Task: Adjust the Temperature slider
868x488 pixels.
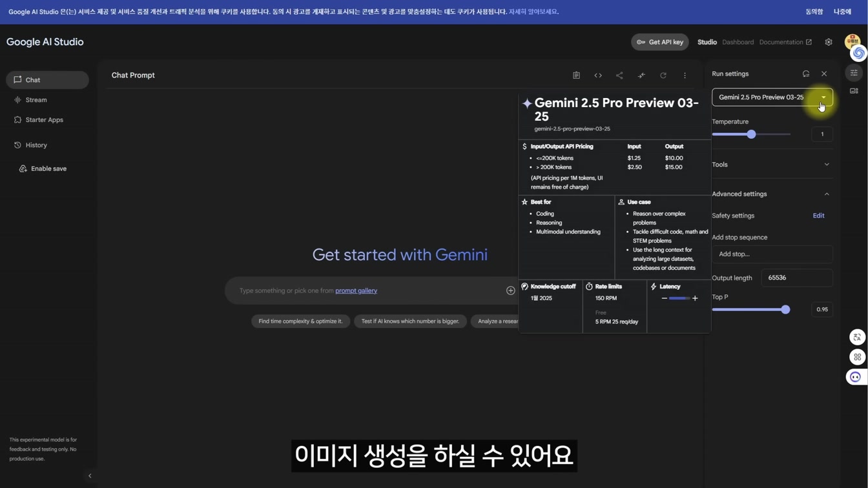Action: [751, 134]
